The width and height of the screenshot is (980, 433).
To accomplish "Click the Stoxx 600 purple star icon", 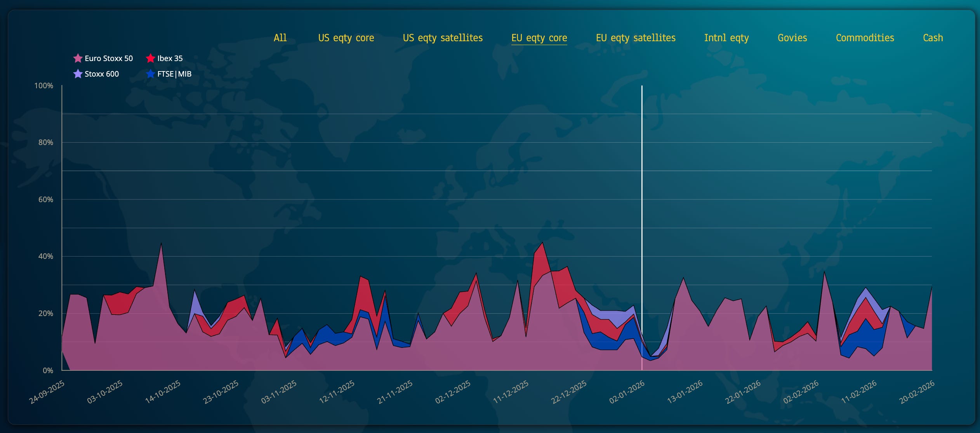I will pos(78,74).
